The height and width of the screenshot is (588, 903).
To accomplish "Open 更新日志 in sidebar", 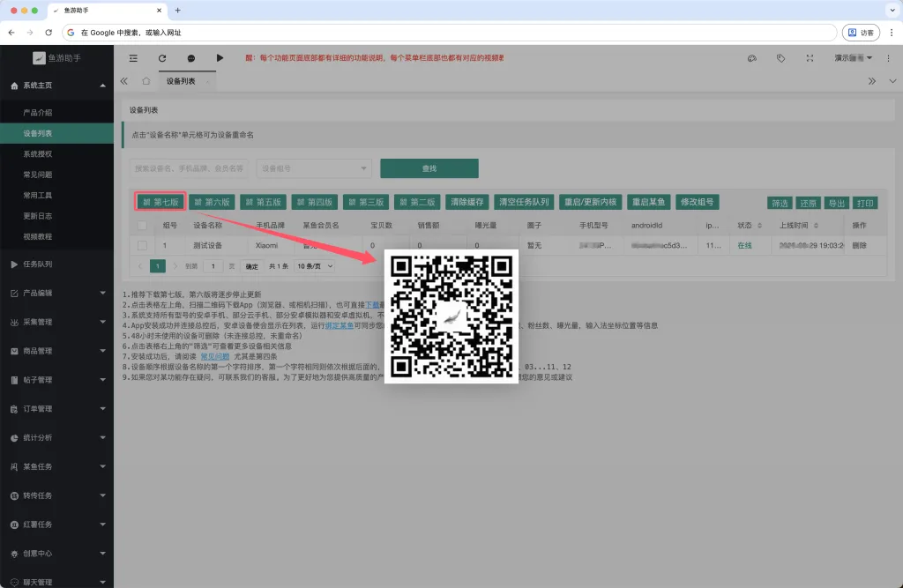I will click(x=57, y=216).
